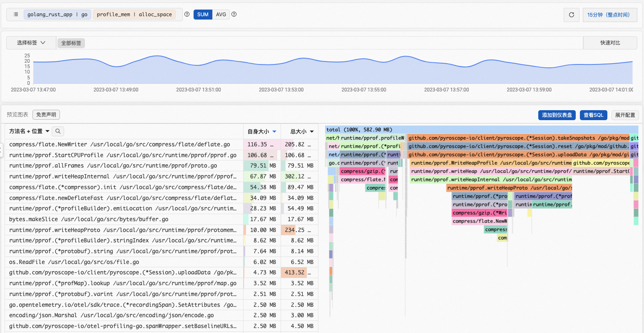Click the help icon next to AVG
This screenshot has height=333, width=644.
click(x=234, y=14)
